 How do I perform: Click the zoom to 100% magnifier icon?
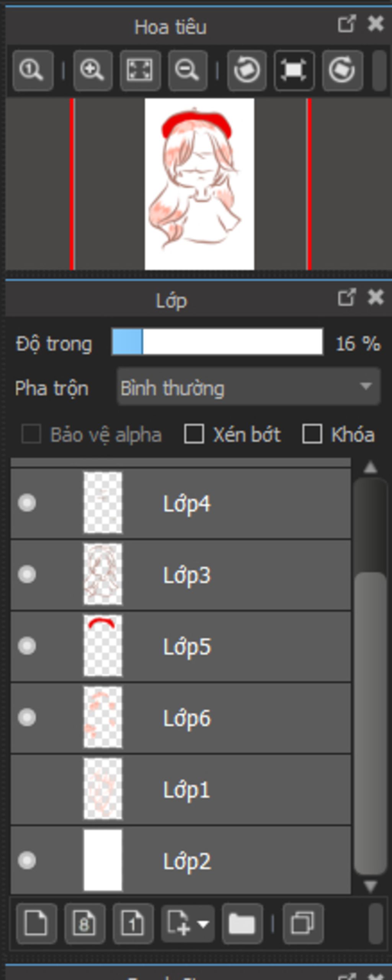[x=33, y=70]
